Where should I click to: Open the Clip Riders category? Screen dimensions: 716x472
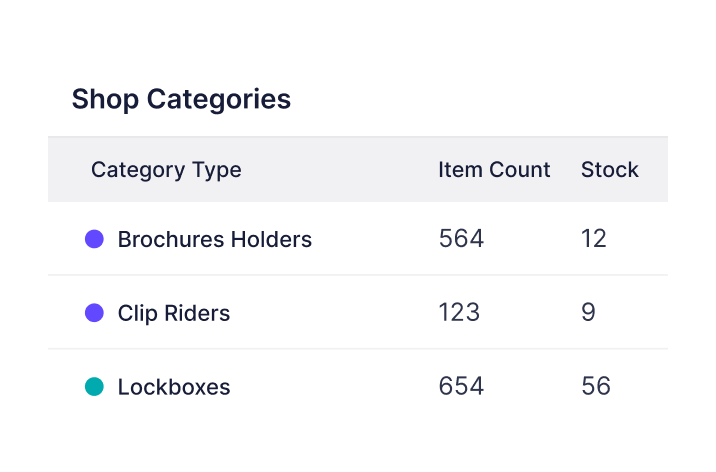coord(173,313)
